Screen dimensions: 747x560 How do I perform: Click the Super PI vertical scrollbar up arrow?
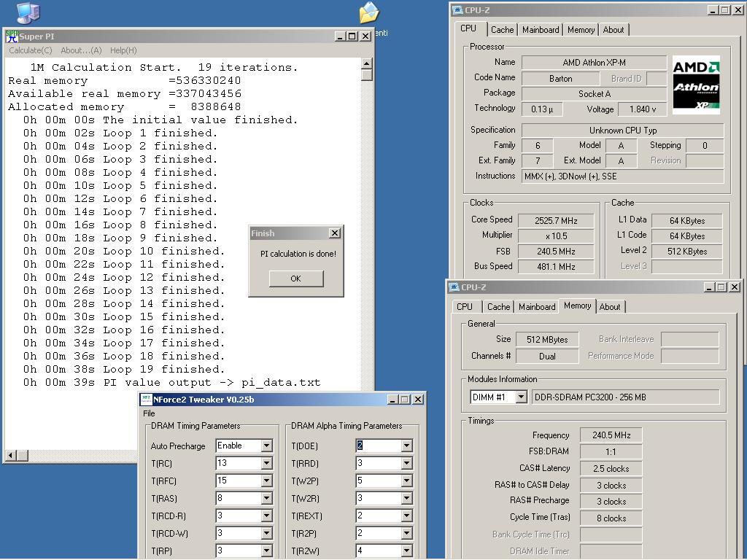366,64
